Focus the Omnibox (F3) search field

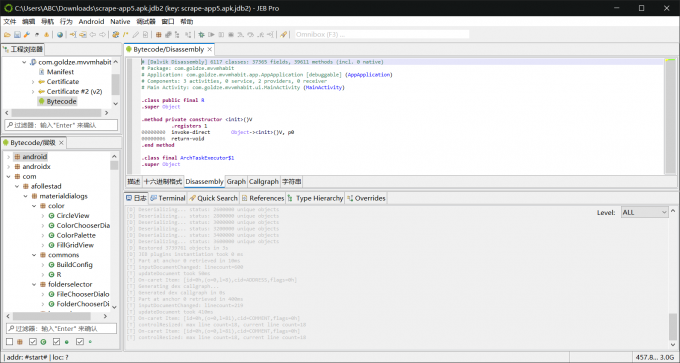click(382, 35)
